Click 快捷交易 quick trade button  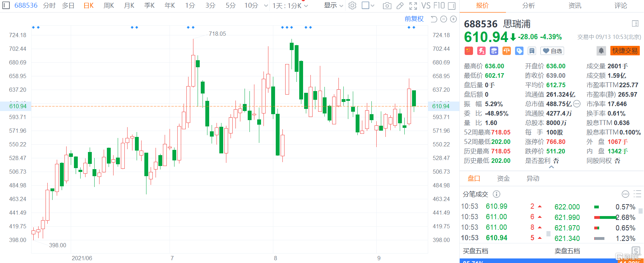coord(625,51)
